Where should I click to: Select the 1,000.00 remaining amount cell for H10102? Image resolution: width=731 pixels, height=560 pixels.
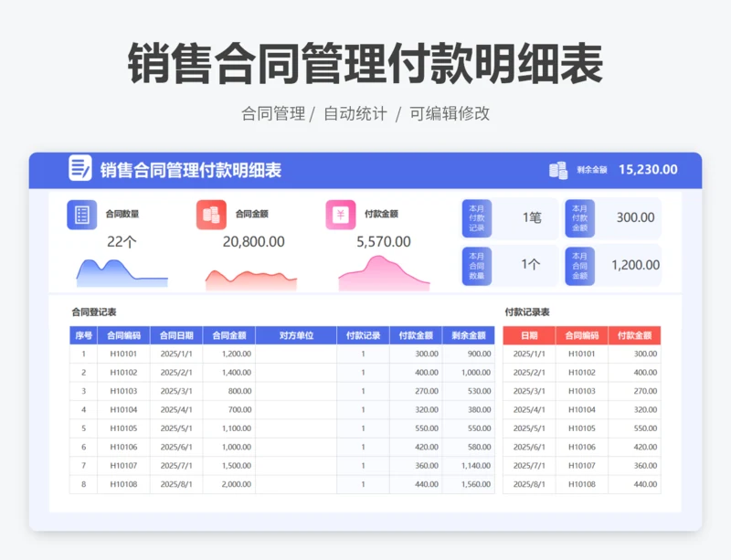469,373
